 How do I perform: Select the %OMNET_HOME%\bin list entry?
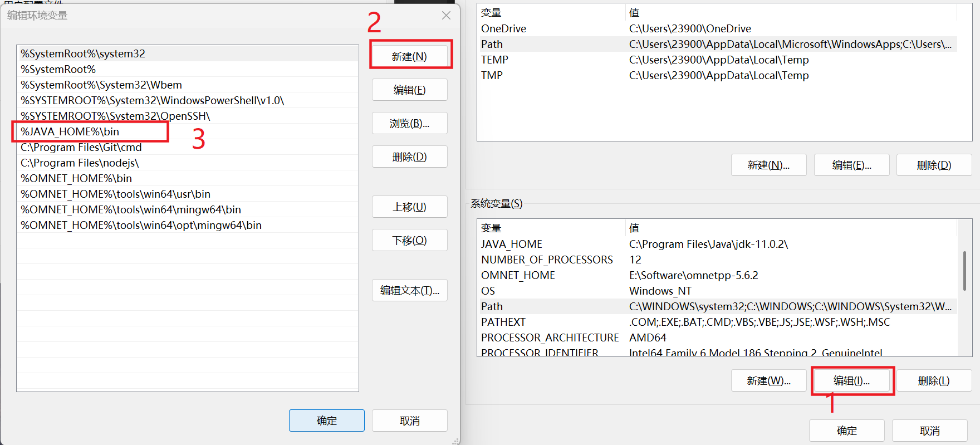tap(76, 178)
